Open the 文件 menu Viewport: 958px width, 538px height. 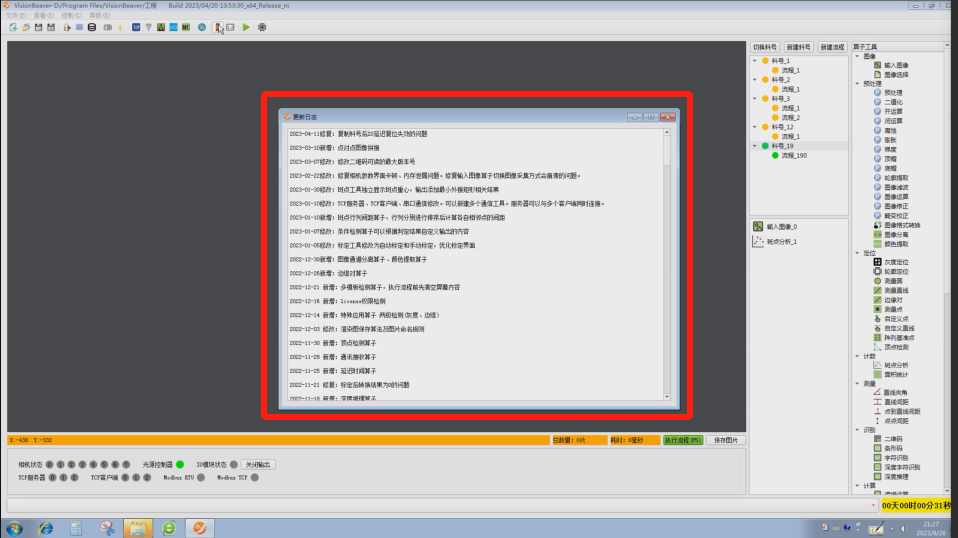click(15, 16)
